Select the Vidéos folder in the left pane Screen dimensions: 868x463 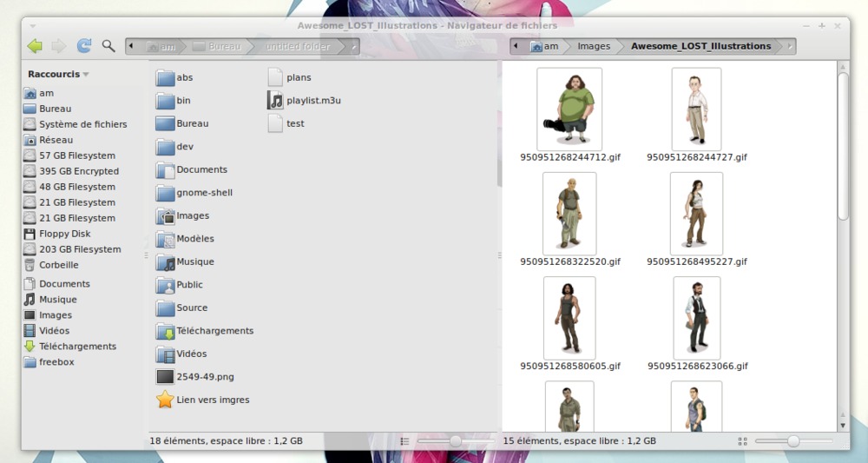(181, 354)
